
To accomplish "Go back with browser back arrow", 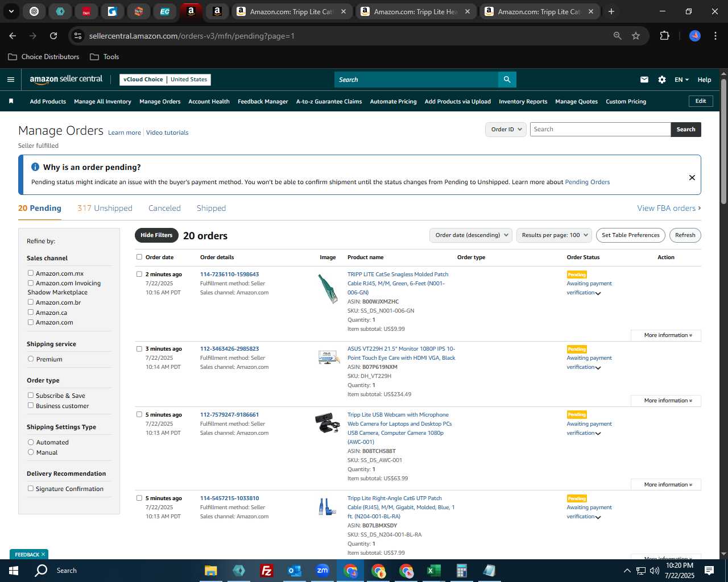I will coord(13,36).
